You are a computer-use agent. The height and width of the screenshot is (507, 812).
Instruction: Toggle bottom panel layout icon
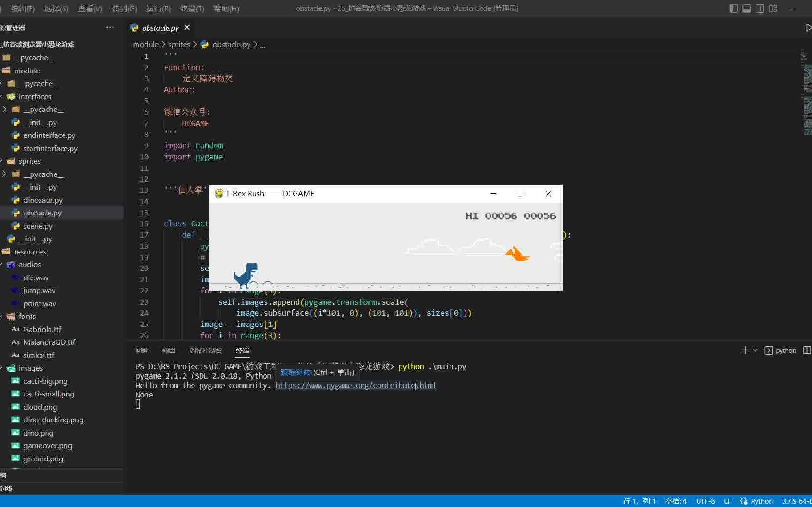pyautogui.click(x=747, y=8)
